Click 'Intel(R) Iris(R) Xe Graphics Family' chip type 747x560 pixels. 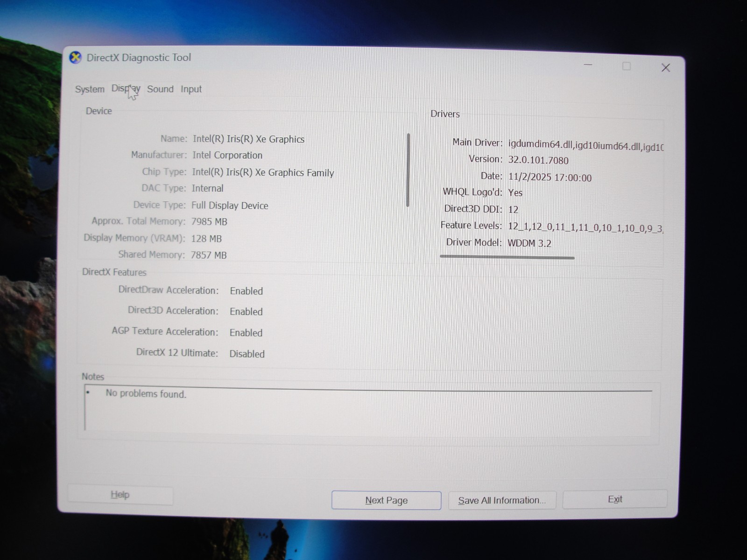[x=263, y=172]
